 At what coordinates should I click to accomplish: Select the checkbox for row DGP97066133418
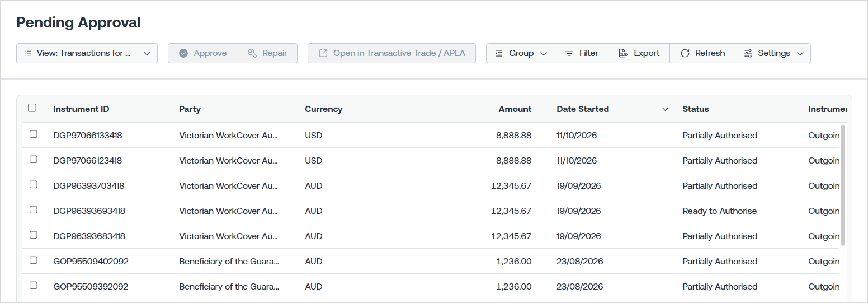click(34, 134)
